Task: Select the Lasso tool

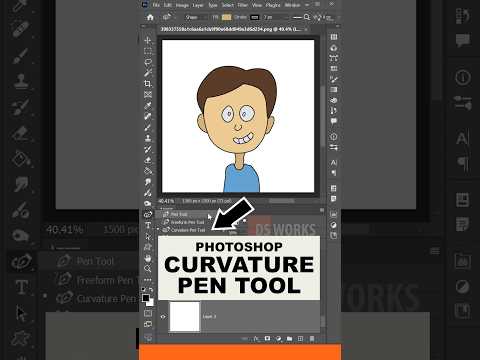Action: coord(148,62)
